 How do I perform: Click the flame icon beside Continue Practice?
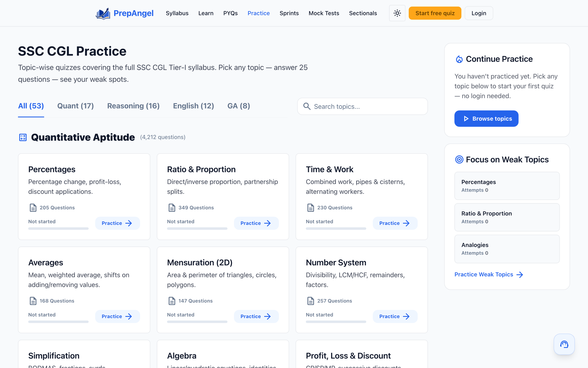click(x=459, y=59)
